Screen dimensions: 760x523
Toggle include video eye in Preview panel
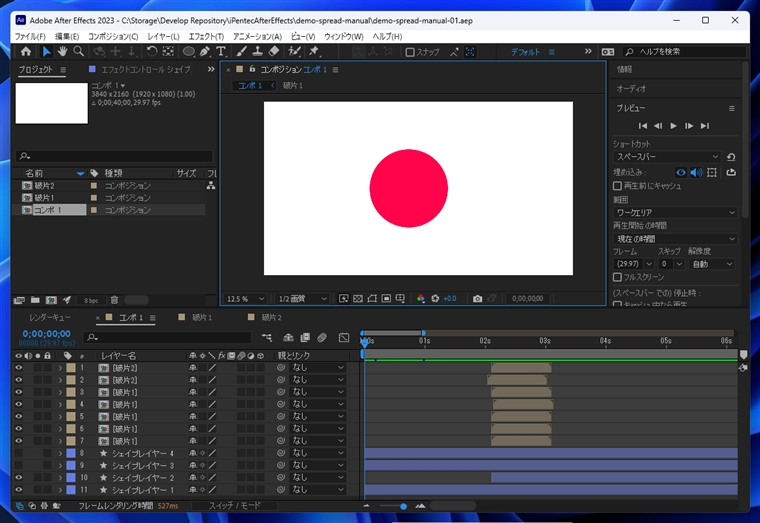[x=681, y=172]
